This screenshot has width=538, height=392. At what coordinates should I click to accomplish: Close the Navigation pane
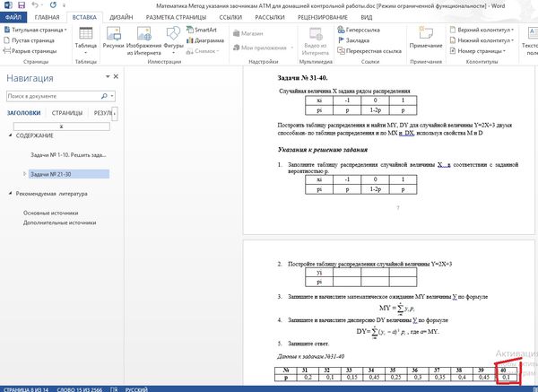[x=117, y=78]
